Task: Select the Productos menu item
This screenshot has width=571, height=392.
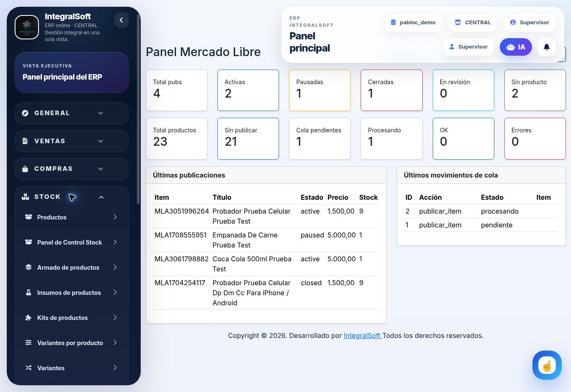Action: [72, 217]
